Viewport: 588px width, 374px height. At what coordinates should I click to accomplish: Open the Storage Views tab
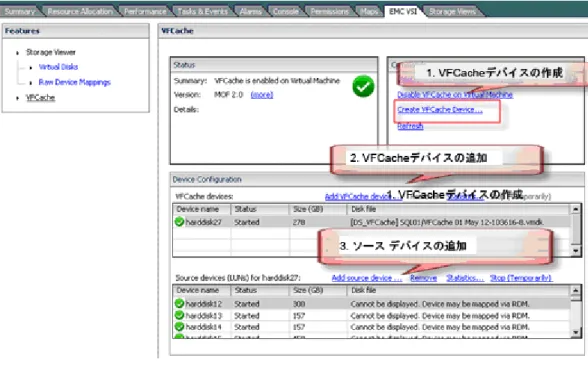[452, 11]
